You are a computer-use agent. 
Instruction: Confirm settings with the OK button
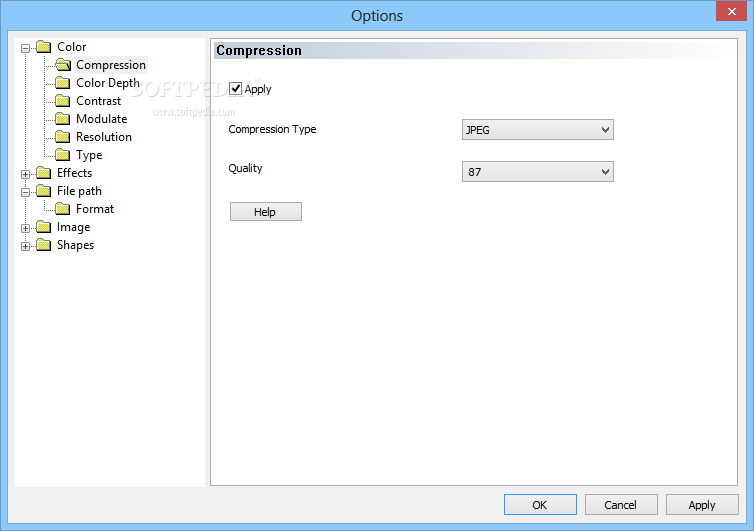pyautogui.click(x=540, y=505)
